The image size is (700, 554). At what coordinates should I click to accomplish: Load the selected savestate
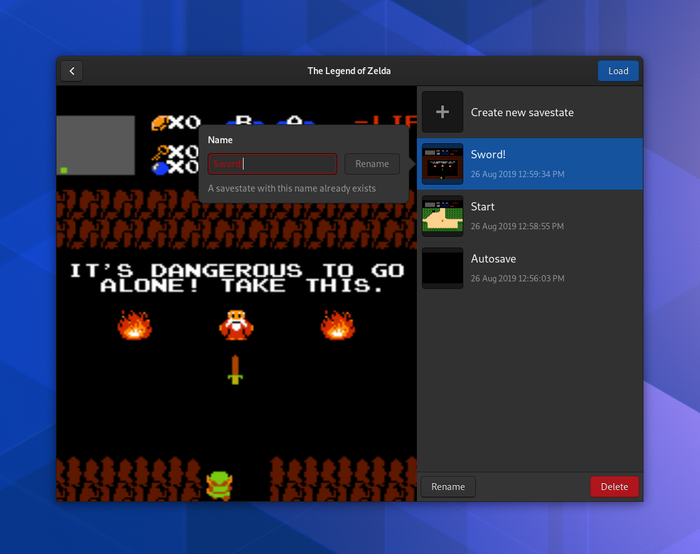[618, 71]
